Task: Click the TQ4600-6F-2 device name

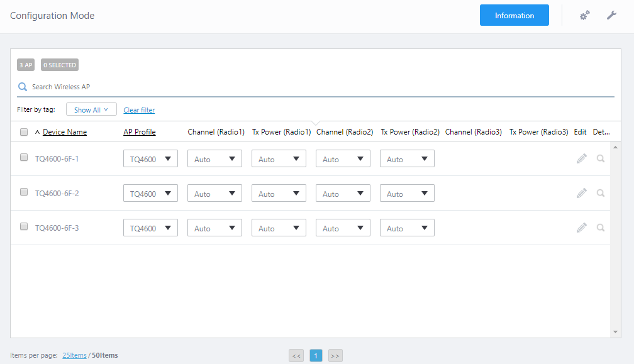Action: point(57,194)
